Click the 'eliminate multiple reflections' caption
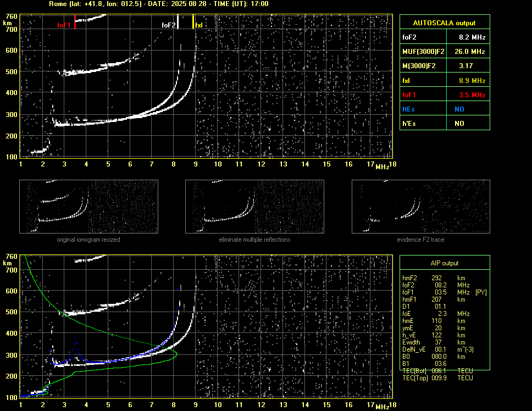Image resolution: width=532 pixels, height=411 pixels. coord(254,240)
